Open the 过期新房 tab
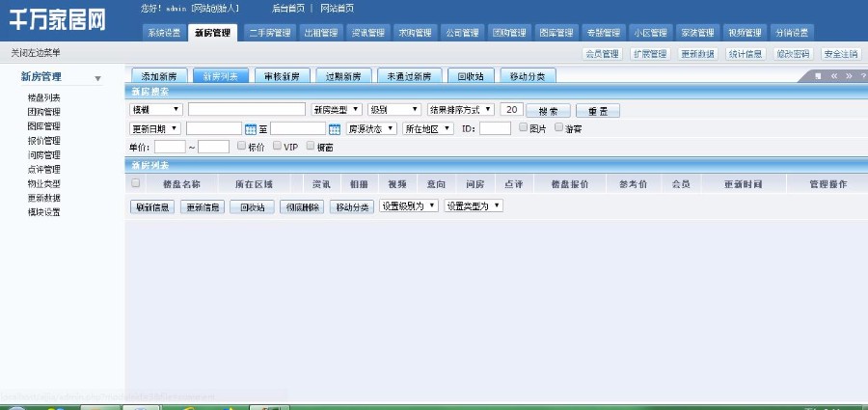The image size is (868, 410). pos(343,76)
